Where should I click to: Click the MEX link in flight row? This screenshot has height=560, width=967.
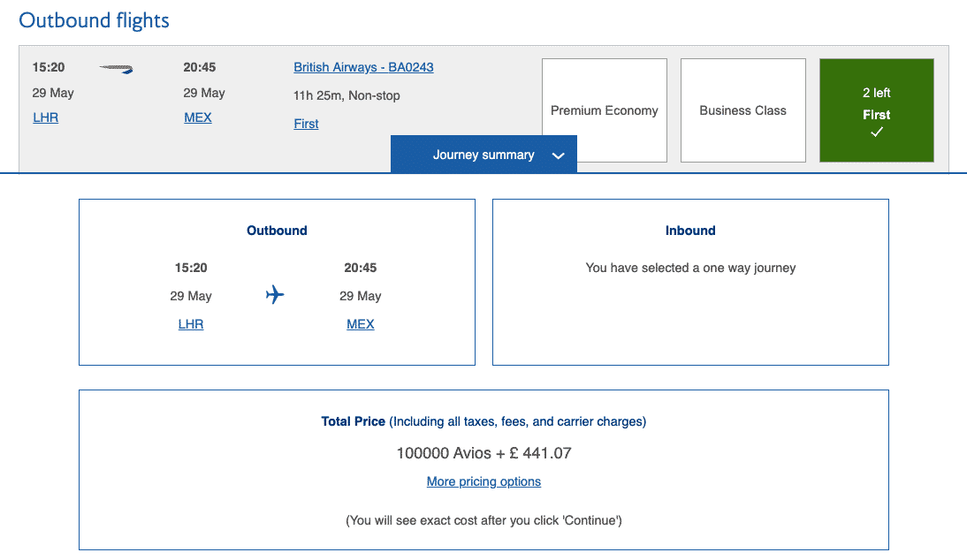pos(198,117)
